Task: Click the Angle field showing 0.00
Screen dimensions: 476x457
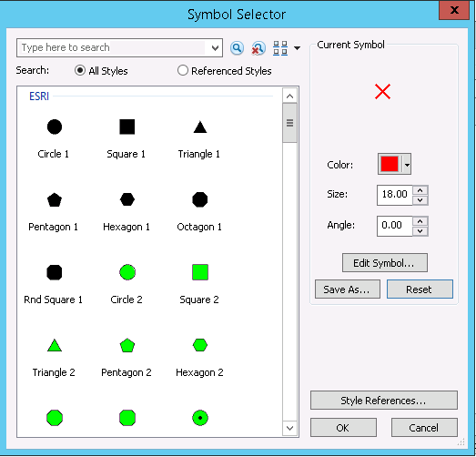Action: point(394,226)
